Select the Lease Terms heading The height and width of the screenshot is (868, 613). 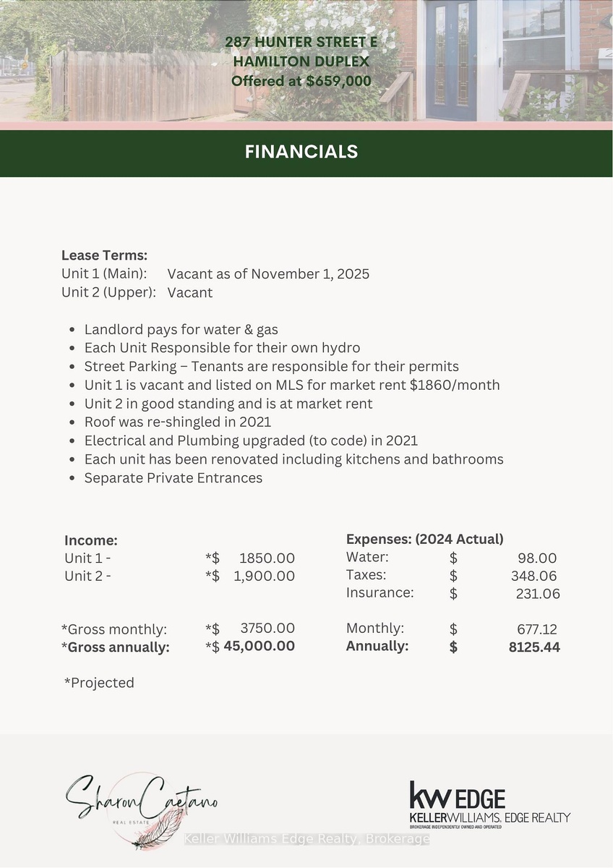105,255
